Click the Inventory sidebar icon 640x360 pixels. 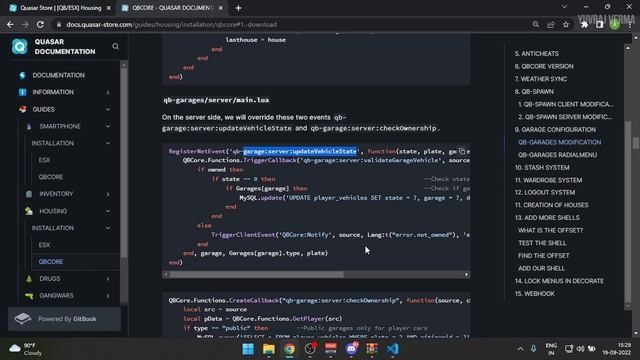point(29,194)
